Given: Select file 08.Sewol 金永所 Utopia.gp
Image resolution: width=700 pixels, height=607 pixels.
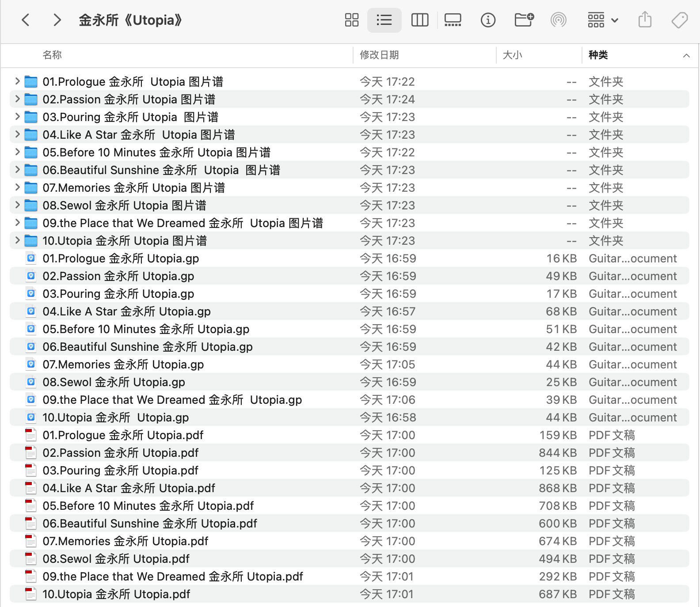Looking at the screenshot, I should (x=114, y=382).
